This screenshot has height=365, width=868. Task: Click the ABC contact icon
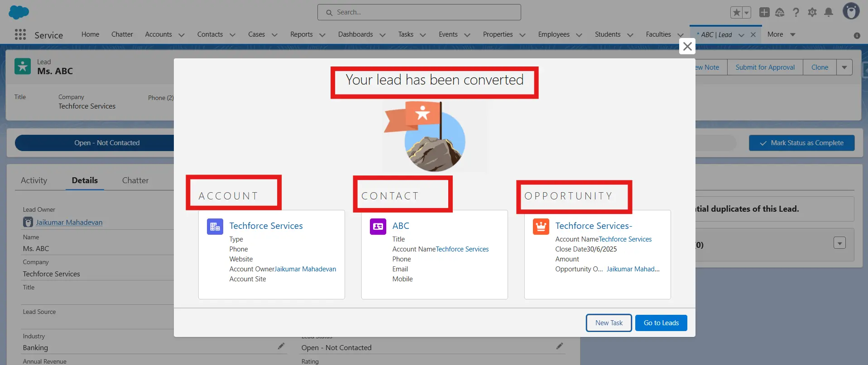pyautogui.click(x=378, y=227)
